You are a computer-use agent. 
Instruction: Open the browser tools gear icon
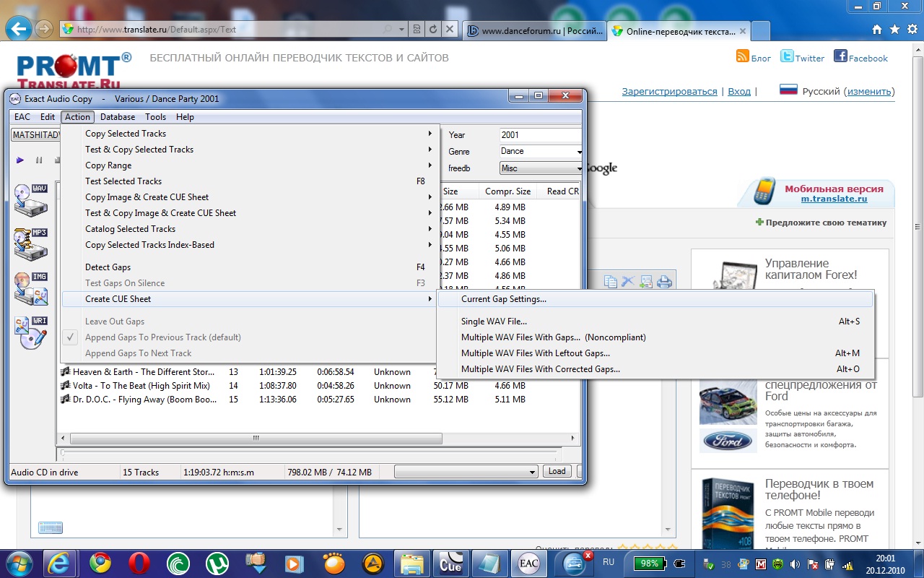pos(911,30)
